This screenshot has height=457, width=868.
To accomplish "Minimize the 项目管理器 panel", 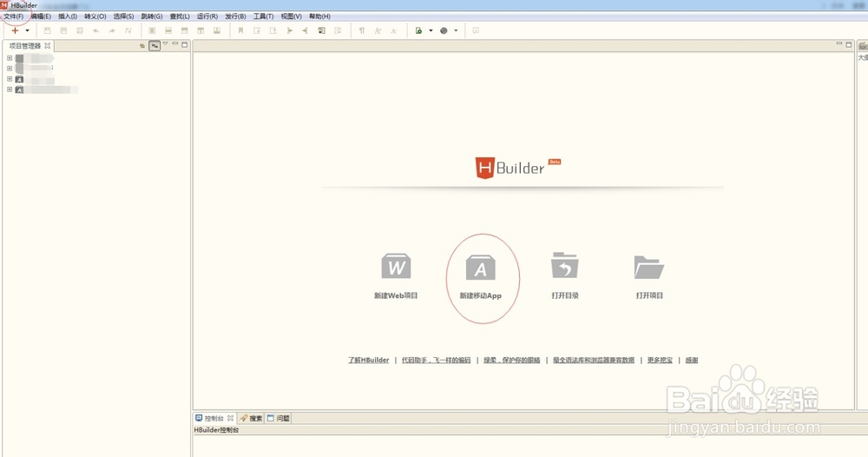I will click(175, 43).
